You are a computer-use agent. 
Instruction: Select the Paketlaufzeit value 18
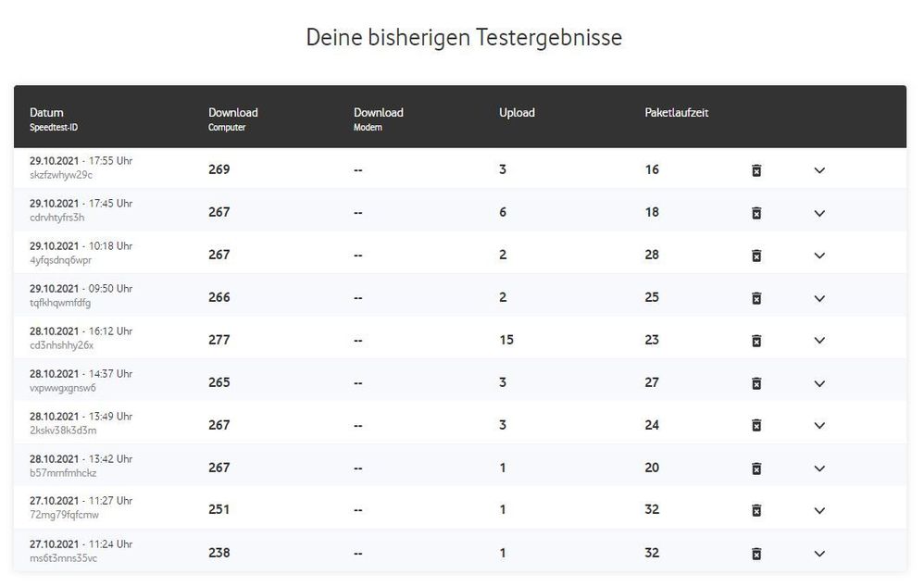652,212
